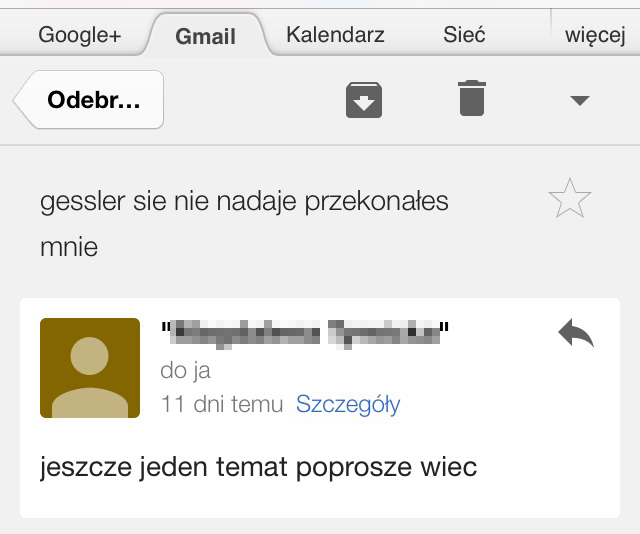
Task: Select the Gmail tab
Action: coord(206,37)
